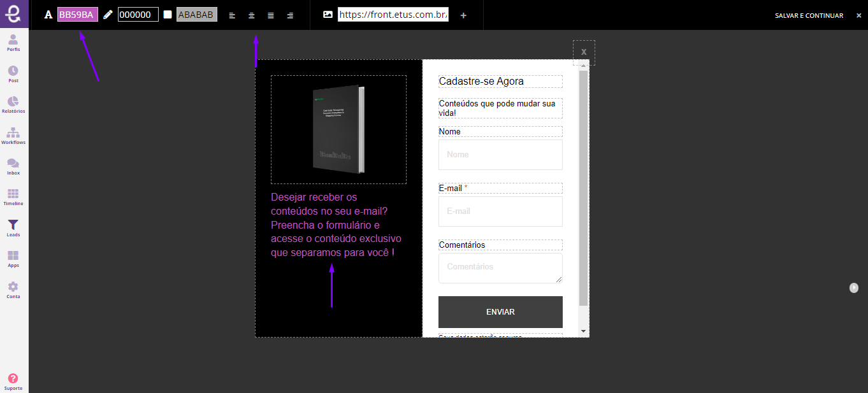Open Workflows in the sidebar
Viewport: 868px width, 393px height.
point(13,136)
